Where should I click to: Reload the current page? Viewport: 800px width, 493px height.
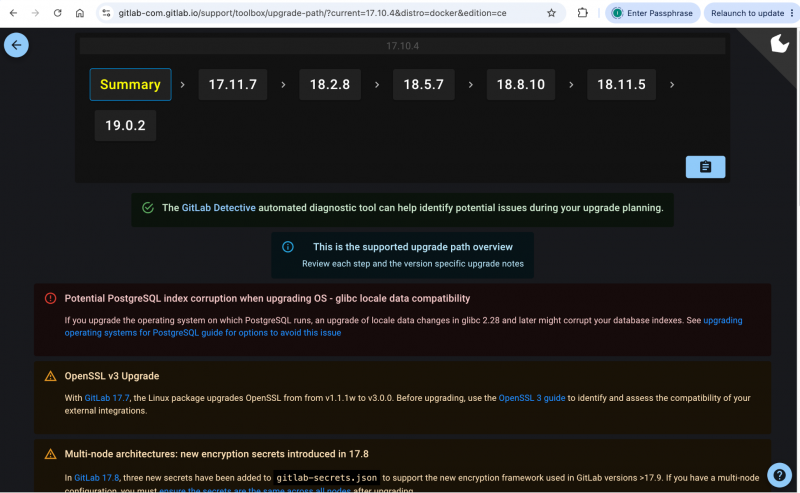tap(58, 13)
